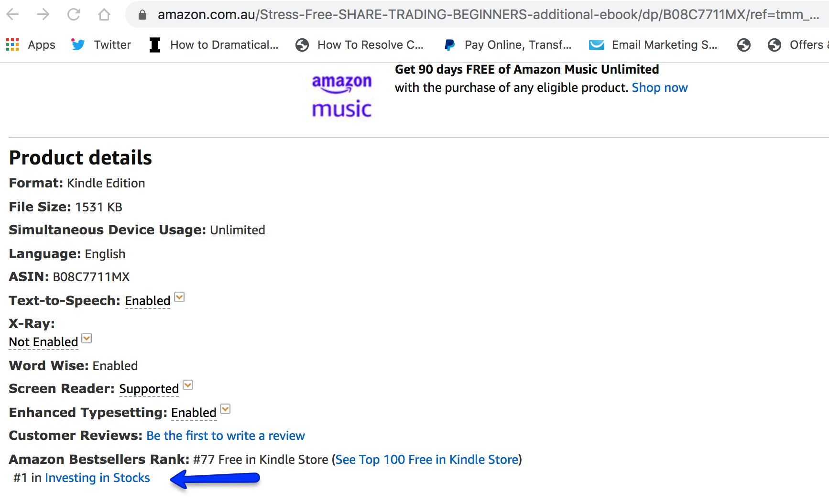829x504 pixels.
Task: Click the Shop now link
Action: (x=660, y=88)
